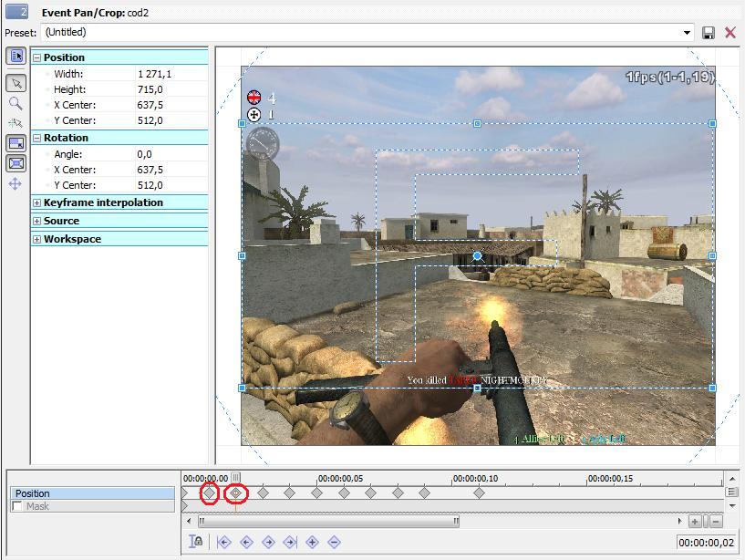The height and width of the screenshot is (560, 745).
Task: Select the currently active keyframe at the cursor
Action: coord(235,493)
